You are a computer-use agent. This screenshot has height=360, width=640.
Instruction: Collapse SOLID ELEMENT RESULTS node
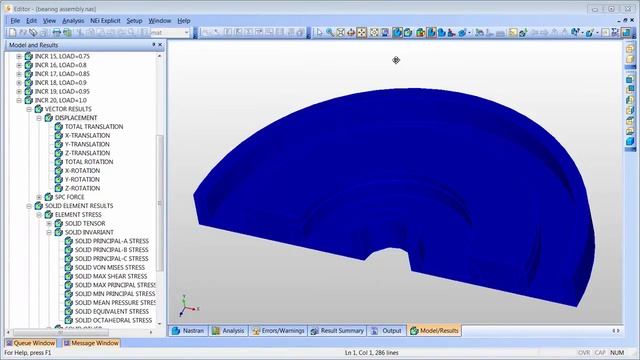point(29,206)
